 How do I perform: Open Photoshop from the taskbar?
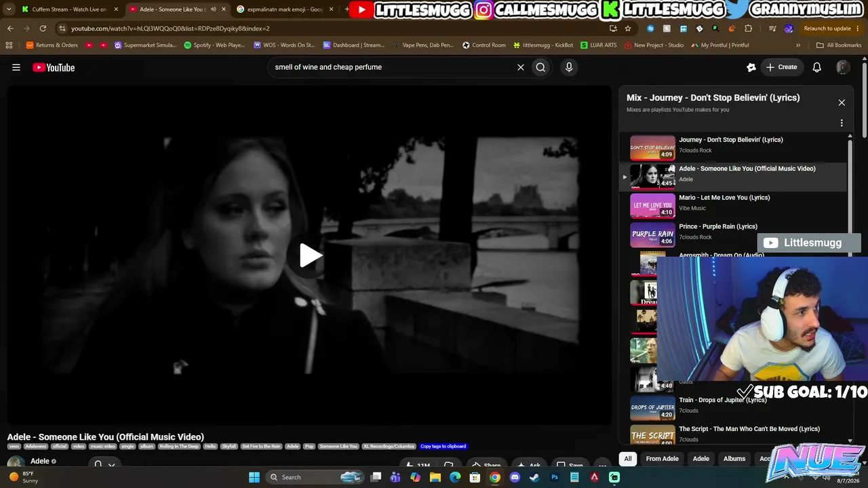click(555, 477)
